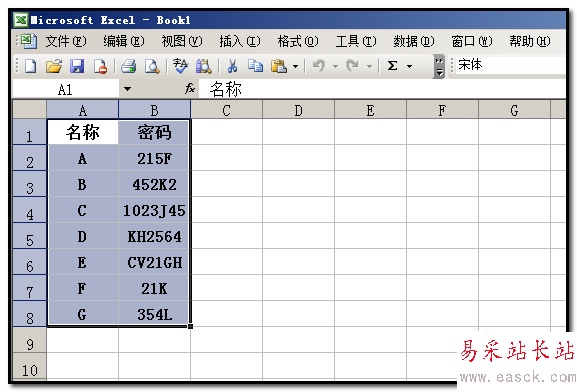
Task: Click the fill handle at selection corner
Action: tap(190, 326)
